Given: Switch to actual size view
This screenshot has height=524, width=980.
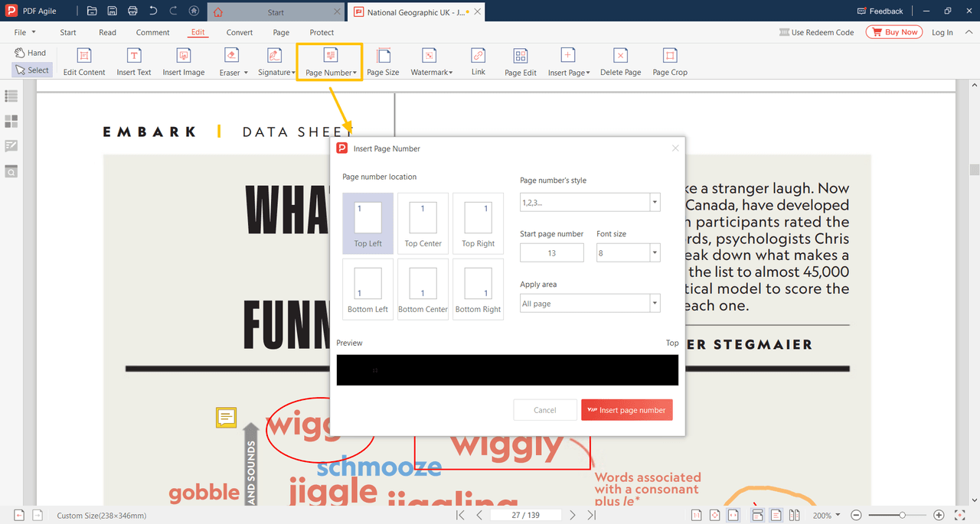Looking at the screenshot, I should [x=696, y=515].
